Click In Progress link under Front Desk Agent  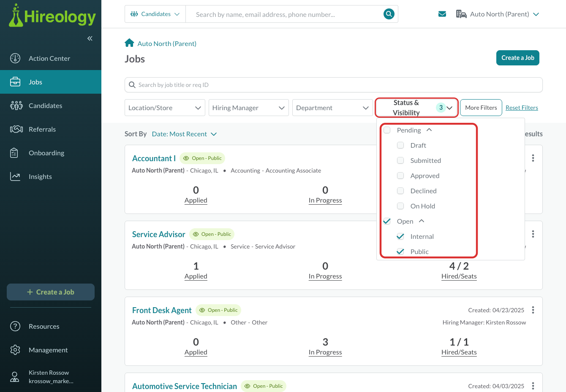[x=325, y=352]
